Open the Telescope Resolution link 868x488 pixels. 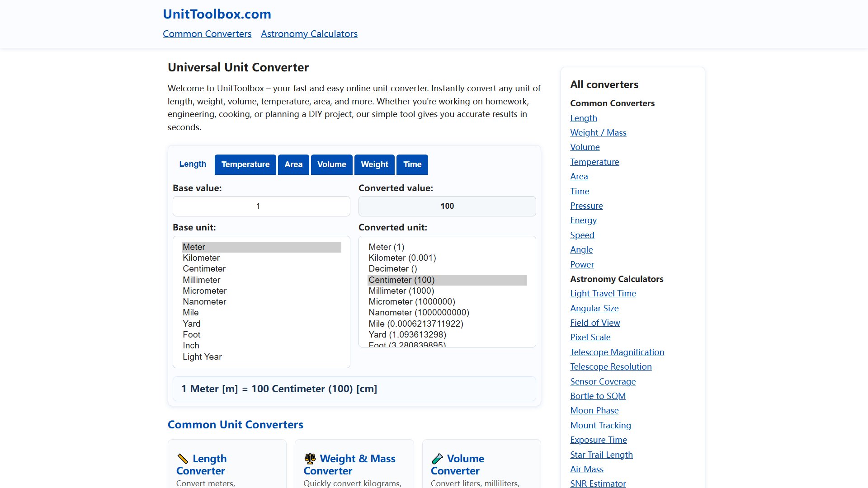[x=611, y=367]
